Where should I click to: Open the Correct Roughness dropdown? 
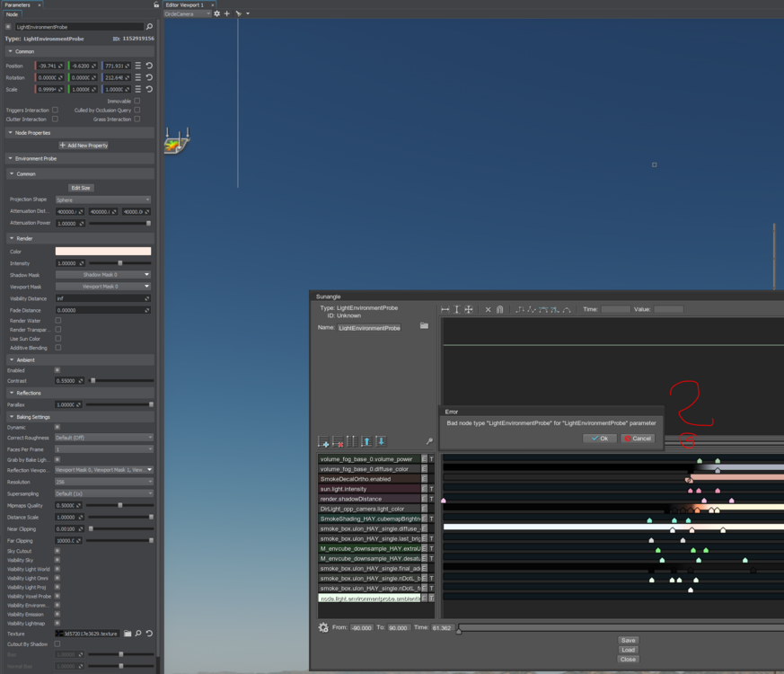(103, 436)
